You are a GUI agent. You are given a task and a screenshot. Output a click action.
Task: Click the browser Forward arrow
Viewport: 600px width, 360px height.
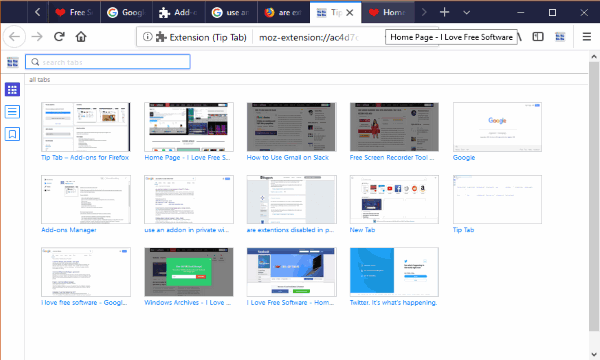pos(37,37)
